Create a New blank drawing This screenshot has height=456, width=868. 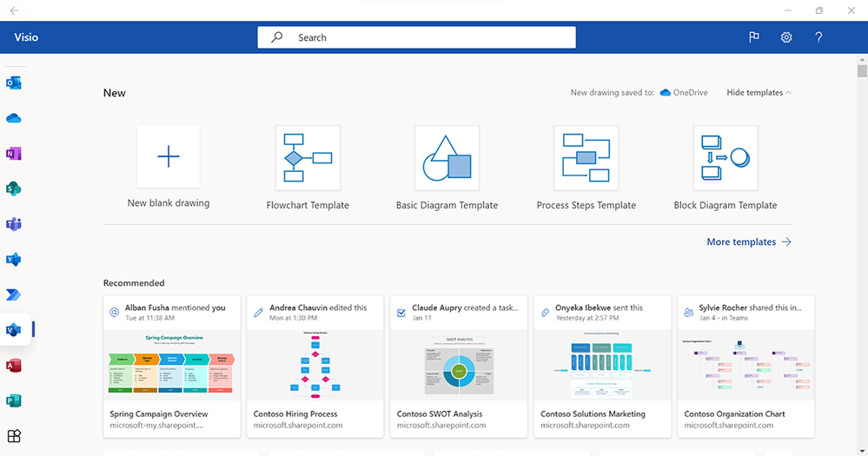coord(169,167)
